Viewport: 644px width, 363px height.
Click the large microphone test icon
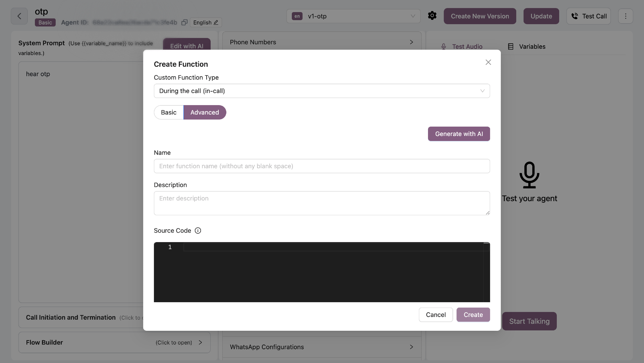pyautogui.click(x=529, y=175)
